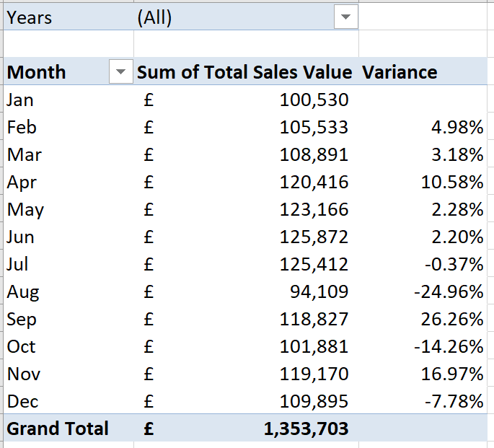The width and height of the screenshot is (494, 448).
Task: Click the Dec sales value 109,895
Action: click(314, 402)
